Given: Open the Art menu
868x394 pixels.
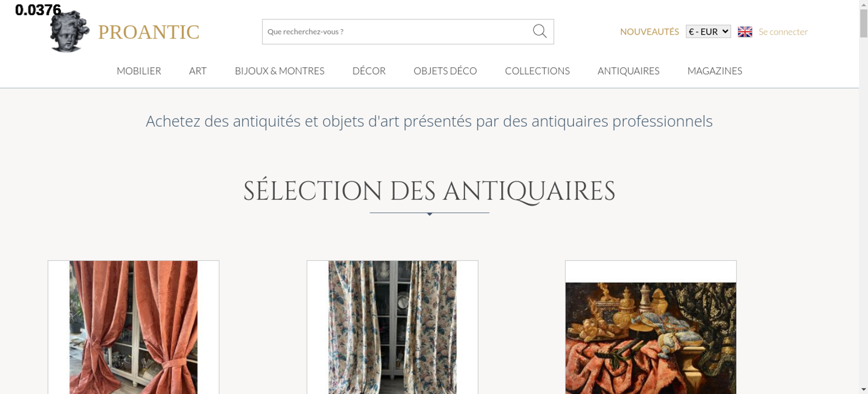Looking at the screenshot, I should coord(198,71).
